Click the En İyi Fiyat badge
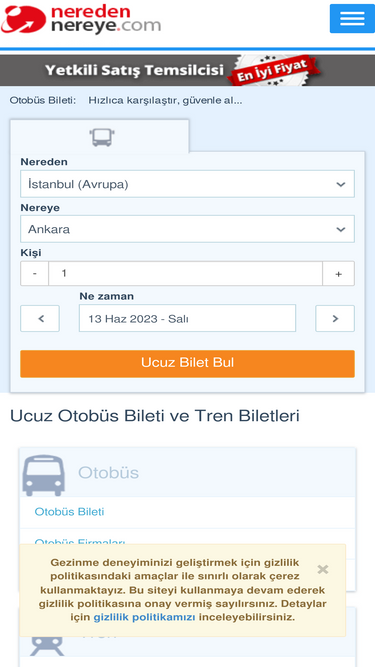The image size is (375, 667). pyautogui.click(x=272, y=70)
